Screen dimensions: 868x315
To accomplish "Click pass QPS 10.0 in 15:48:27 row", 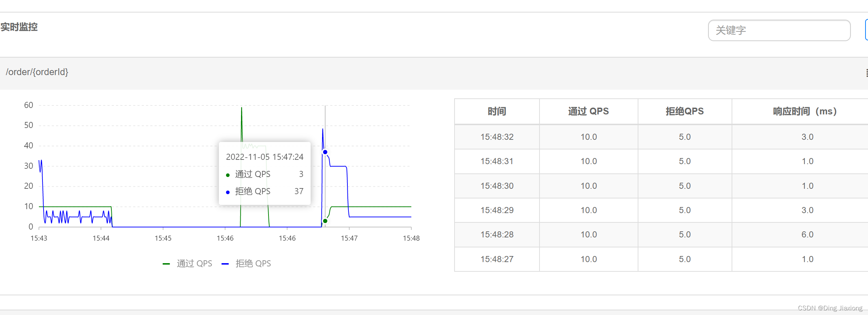I will tap(588, 259).
